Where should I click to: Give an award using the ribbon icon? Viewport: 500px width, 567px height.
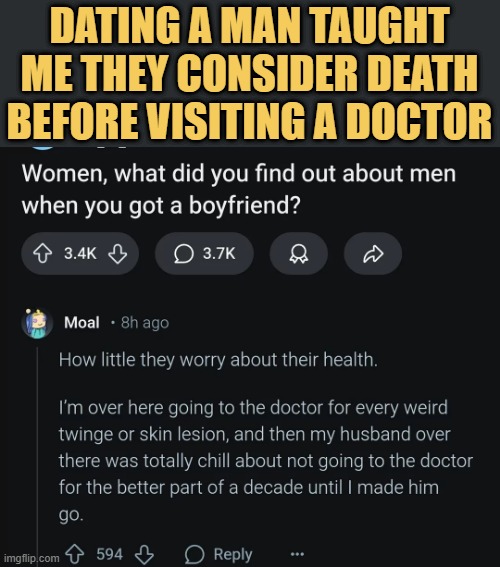[299, 253]
